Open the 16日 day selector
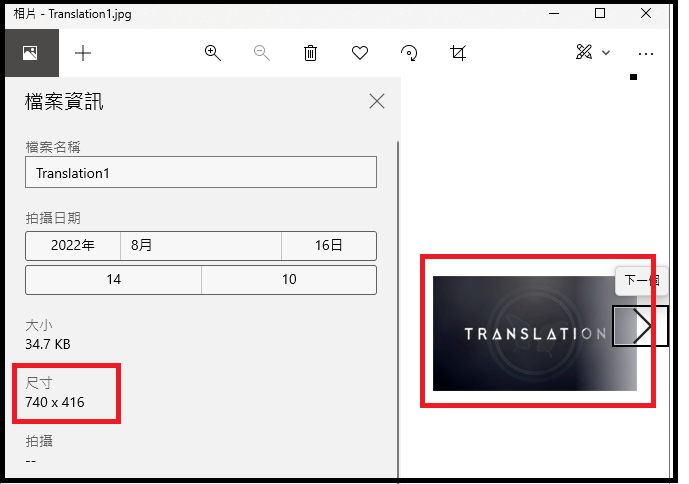 click(328, 246)
